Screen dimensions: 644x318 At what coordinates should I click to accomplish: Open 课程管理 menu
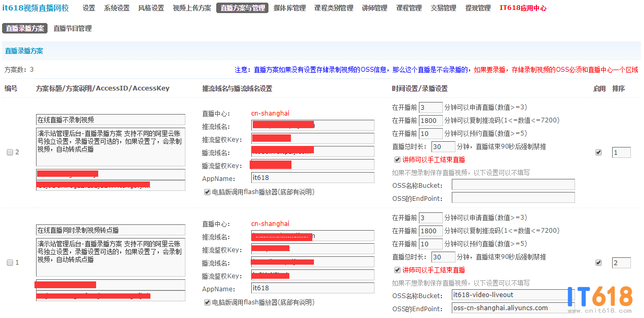pyautogui.click(x=409, y=8)
